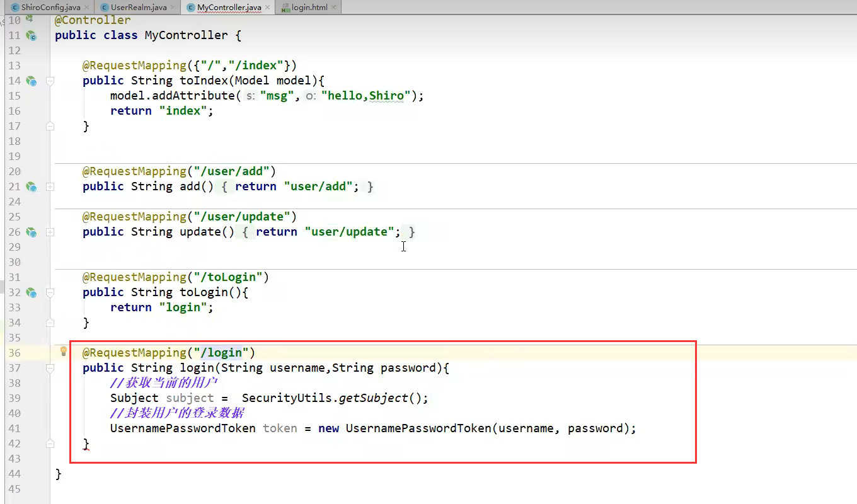Click the gutter icon beside the toLogin() method
This screenshot has width=857, height=504.
click(x=30, y=292)
